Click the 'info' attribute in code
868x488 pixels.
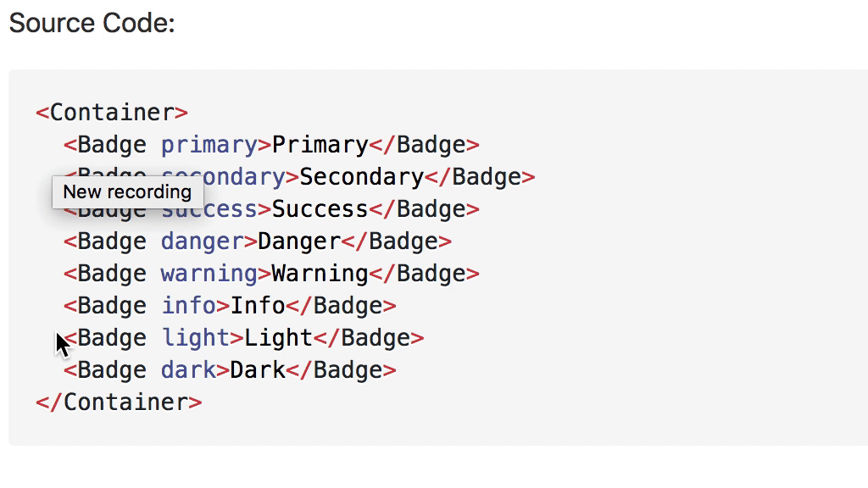click(189, 305)
